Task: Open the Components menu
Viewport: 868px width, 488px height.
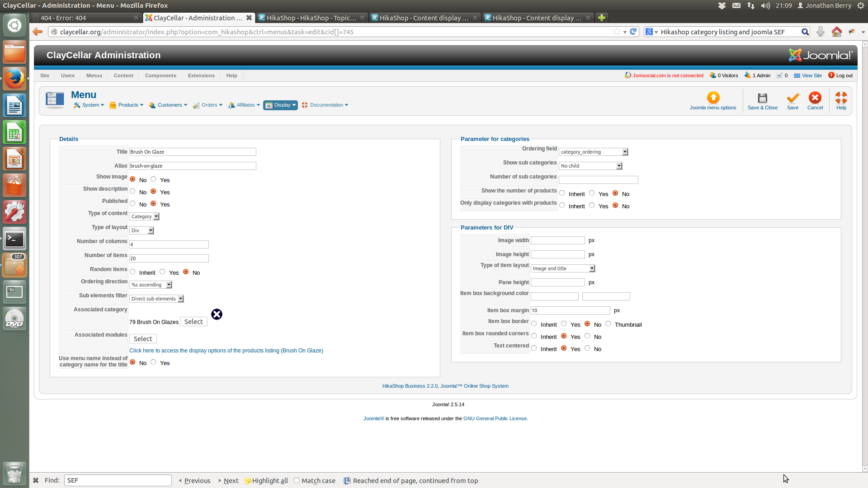Action: pyautogui.click(x=160, y=75)
